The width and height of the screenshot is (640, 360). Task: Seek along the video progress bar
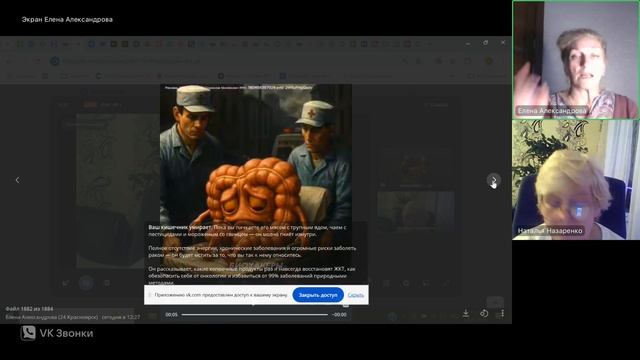pyautogui.click(x=254, y=314)
